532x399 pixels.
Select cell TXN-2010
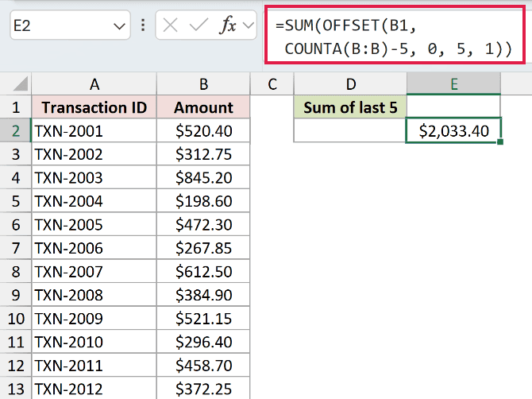[94, 342]
